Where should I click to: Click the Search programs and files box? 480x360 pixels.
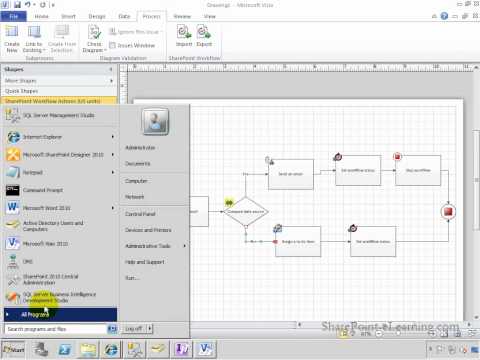(56, 329)
